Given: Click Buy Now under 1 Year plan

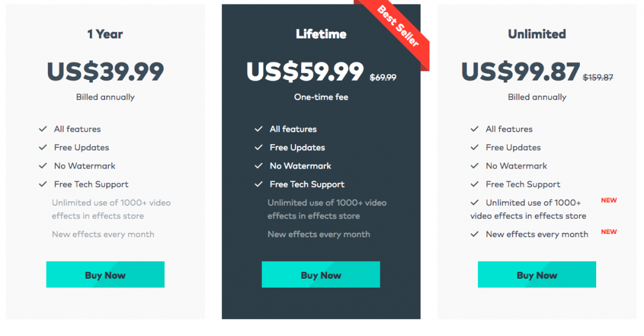Looking at the screenshot, I should tap(105, 275).
